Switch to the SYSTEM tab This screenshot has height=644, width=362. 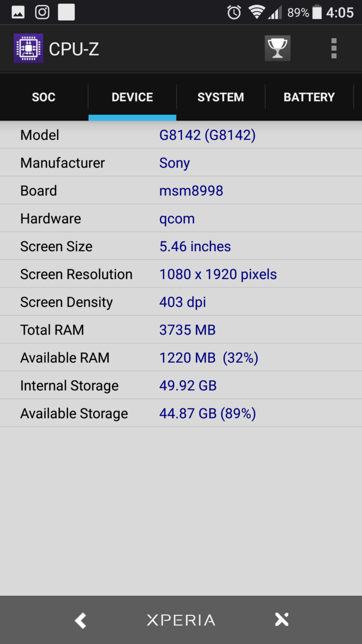(221, 97)
